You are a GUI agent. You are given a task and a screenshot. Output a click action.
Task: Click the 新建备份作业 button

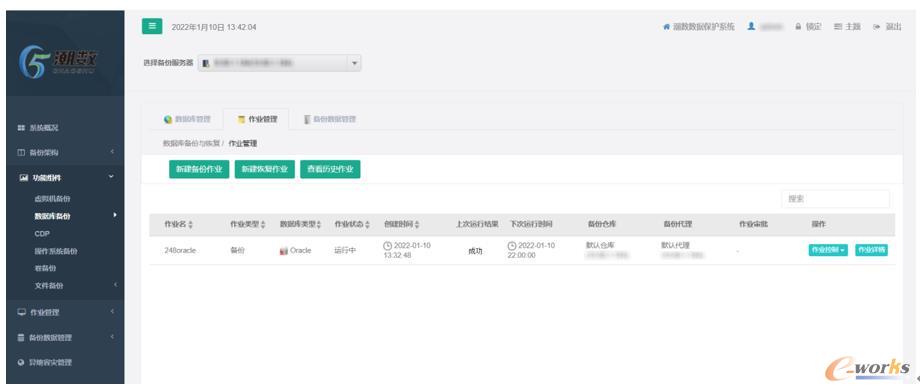click(199, 169)
